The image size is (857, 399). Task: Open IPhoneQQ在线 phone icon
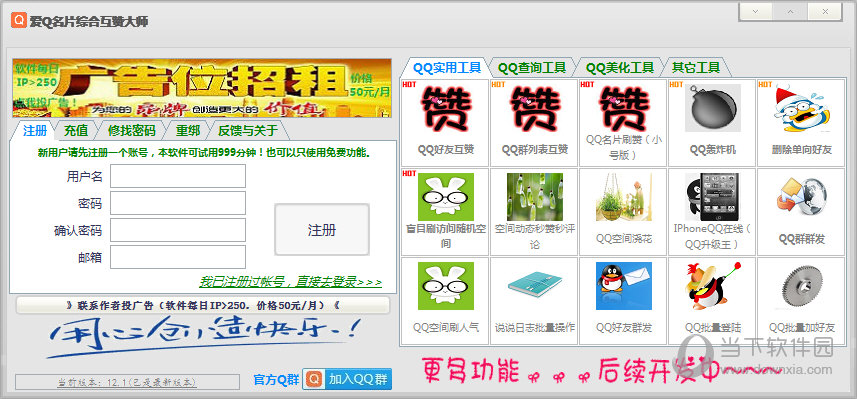pos(713,197)
